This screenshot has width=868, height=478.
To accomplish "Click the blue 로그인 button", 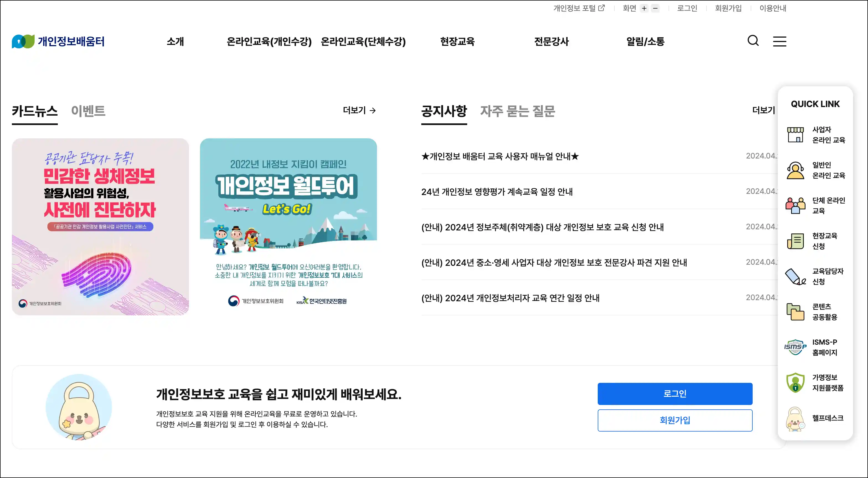I will [x=675, y=393].
